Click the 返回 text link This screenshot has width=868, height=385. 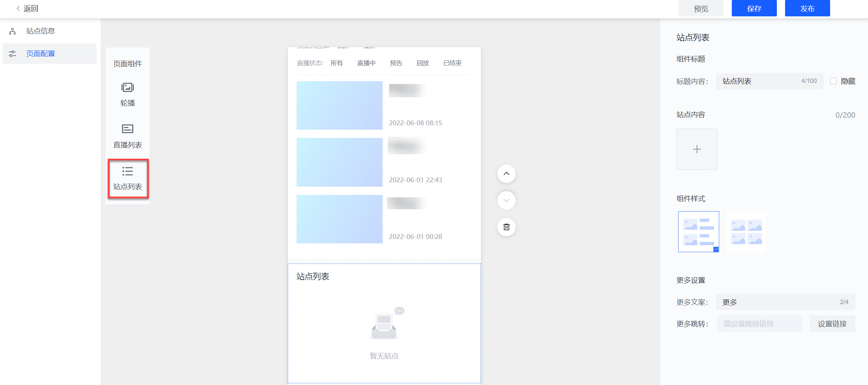click(x=31, y=9)
